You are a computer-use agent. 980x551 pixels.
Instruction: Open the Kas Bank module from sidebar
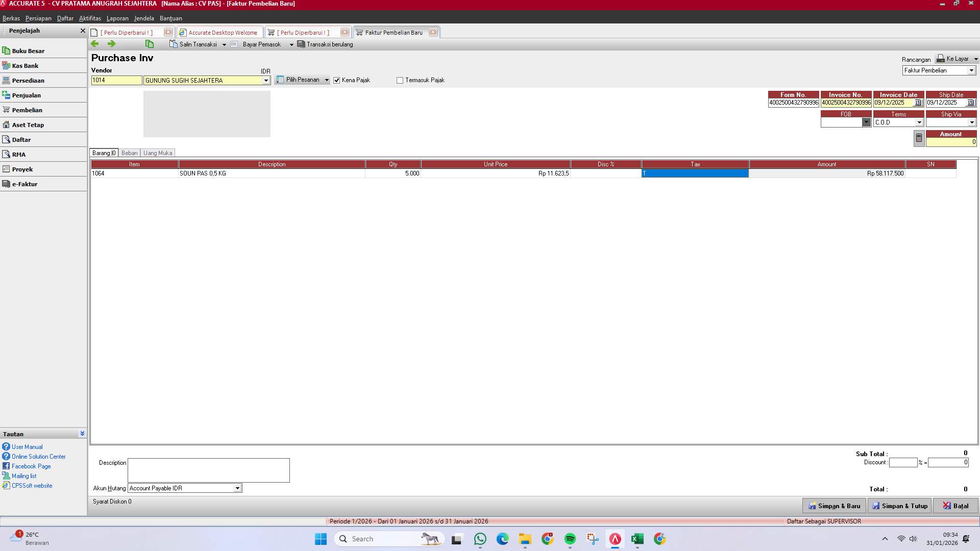pyautogui.click(x=25, y=65)
